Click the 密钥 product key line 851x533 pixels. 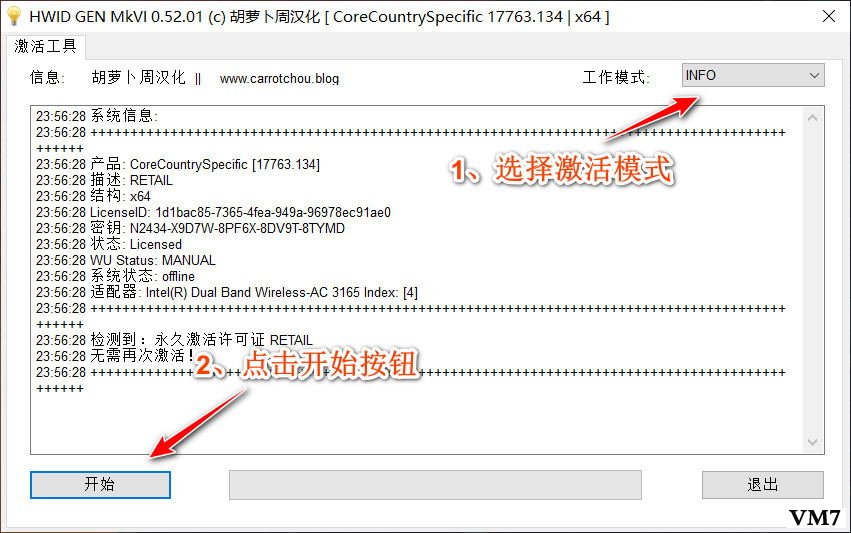[x=190, y=228]
